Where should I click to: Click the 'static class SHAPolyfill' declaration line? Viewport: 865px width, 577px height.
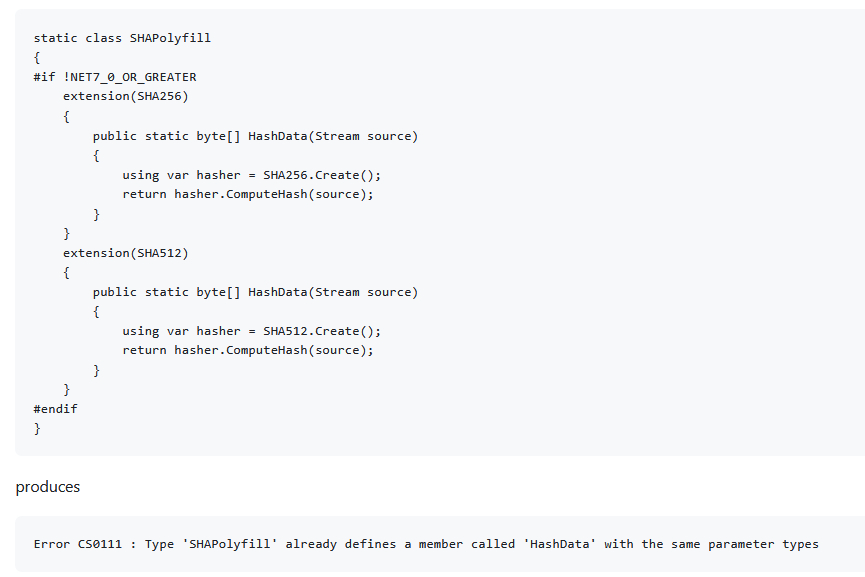pos(122,38)
